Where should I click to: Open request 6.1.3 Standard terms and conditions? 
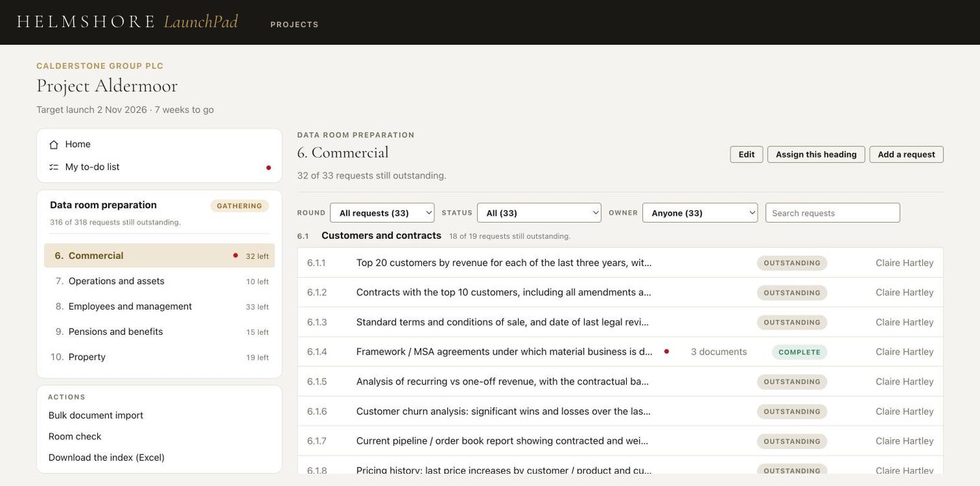point(620,322)
